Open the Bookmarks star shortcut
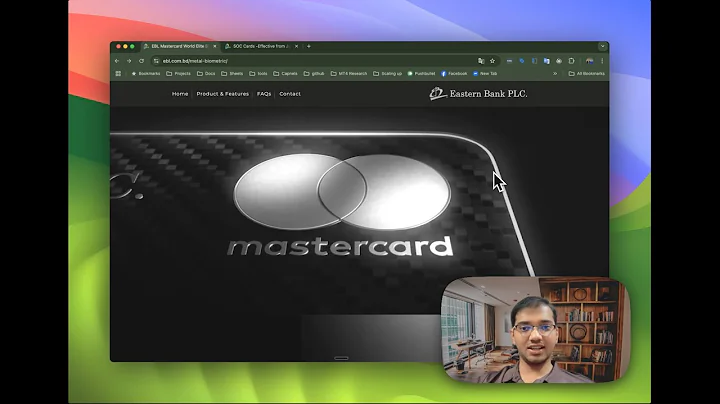 (146, 73)
